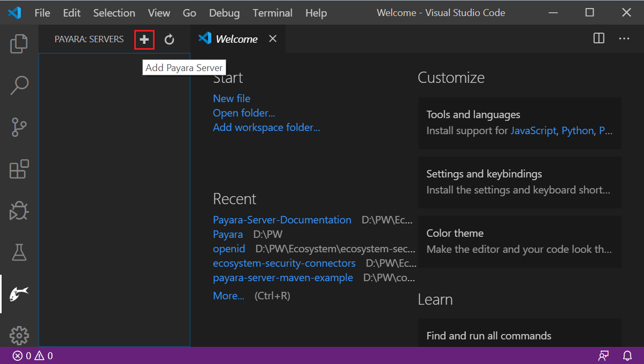Open the Source Control view
Screen dimensions: 644x364
pyautogui.click(x=19, y=127)
